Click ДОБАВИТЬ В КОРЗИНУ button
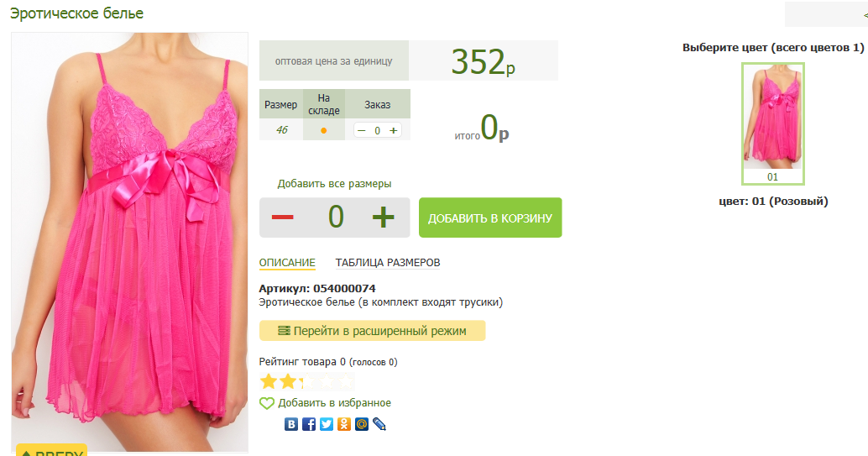Screen dimensions: 868x456 490,218
